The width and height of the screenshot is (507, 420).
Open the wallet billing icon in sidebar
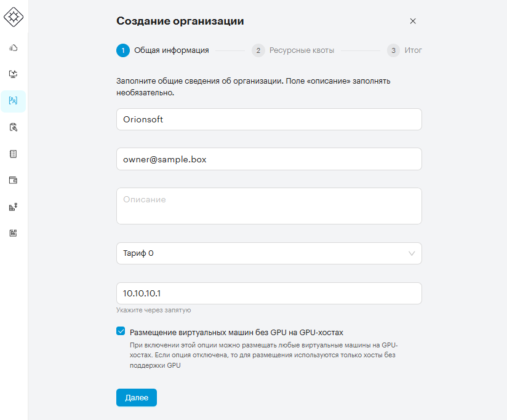point(14,180)
